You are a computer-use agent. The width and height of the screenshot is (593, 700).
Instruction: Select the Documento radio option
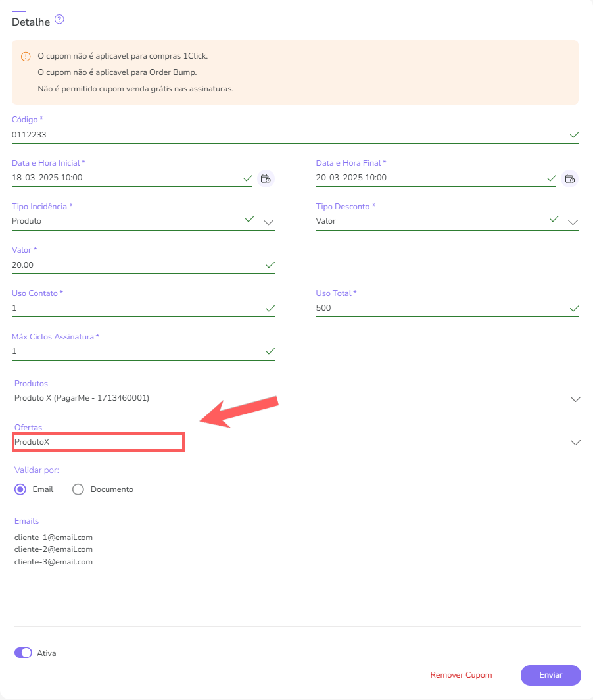(x=78, y=489)
